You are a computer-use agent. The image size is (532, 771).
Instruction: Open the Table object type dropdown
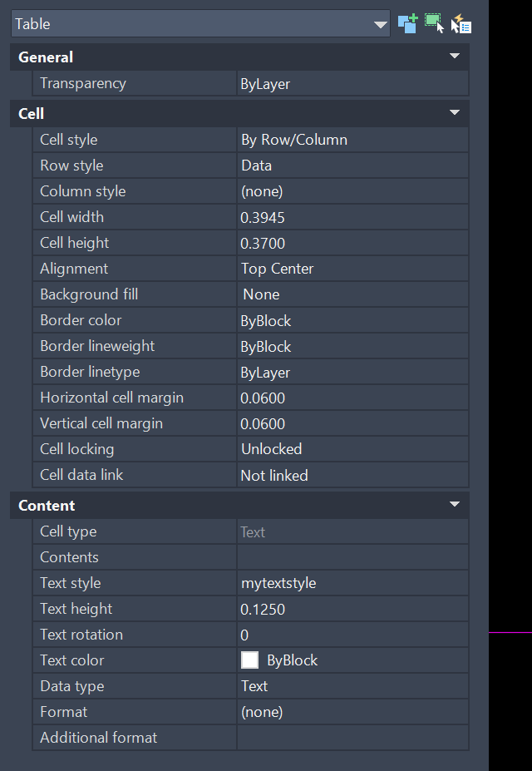[381, 24]
